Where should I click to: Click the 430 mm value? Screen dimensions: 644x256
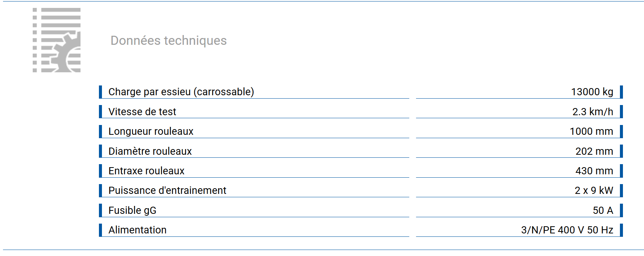click(594, 171)
